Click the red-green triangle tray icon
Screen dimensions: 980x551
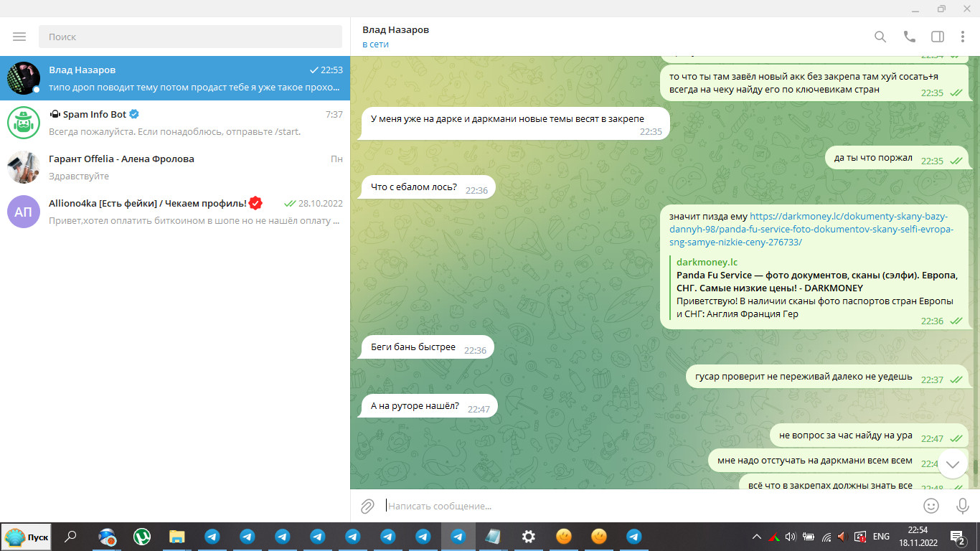(x=774, y=537)
